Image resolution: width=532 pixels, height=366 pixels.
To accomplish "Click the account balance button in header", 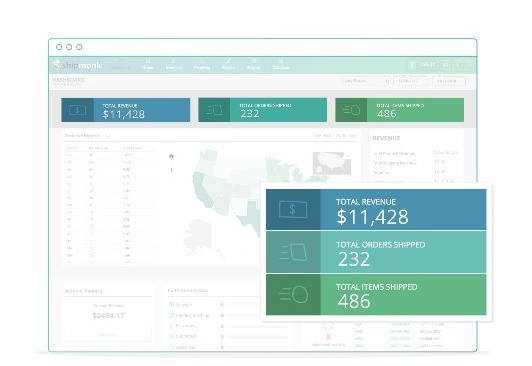I will click(422, 65).
